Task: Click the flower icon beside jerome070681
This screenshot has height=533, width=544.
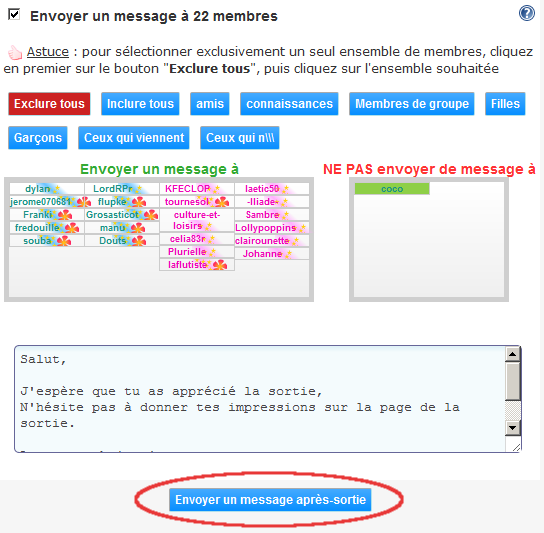Action: 84,202
